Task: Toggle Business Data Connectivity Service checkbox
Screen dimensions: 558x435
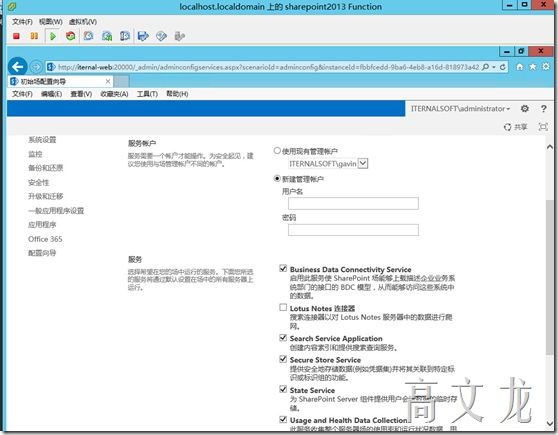Action: (283, 268)
